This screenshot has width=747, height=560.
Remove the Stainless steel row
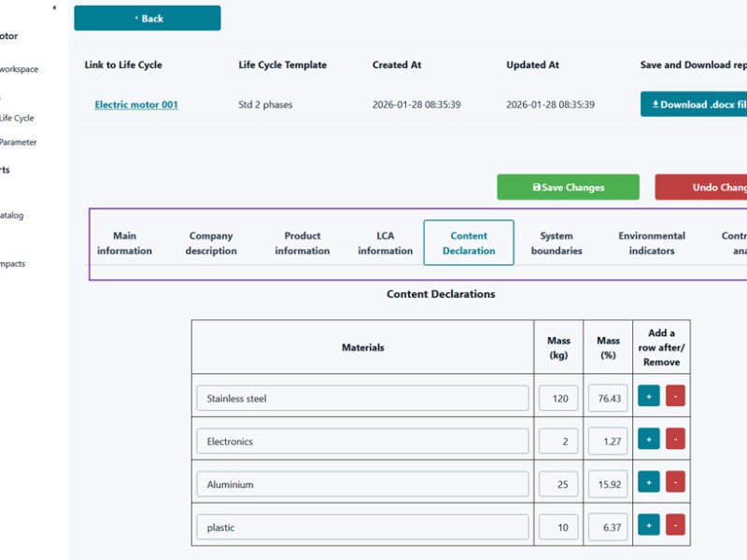point(675,396)
